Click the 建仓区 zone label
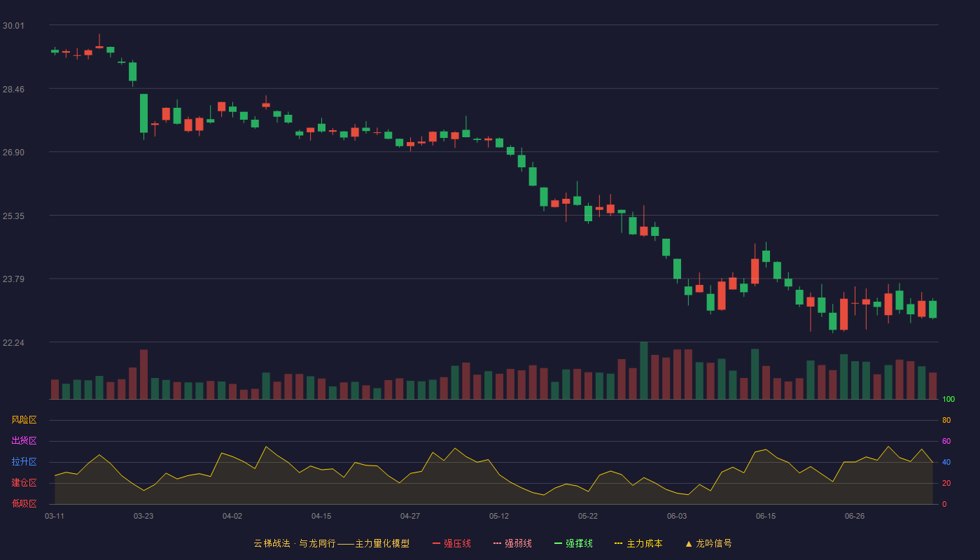The image size is (980, 560). tap(24, 483)
